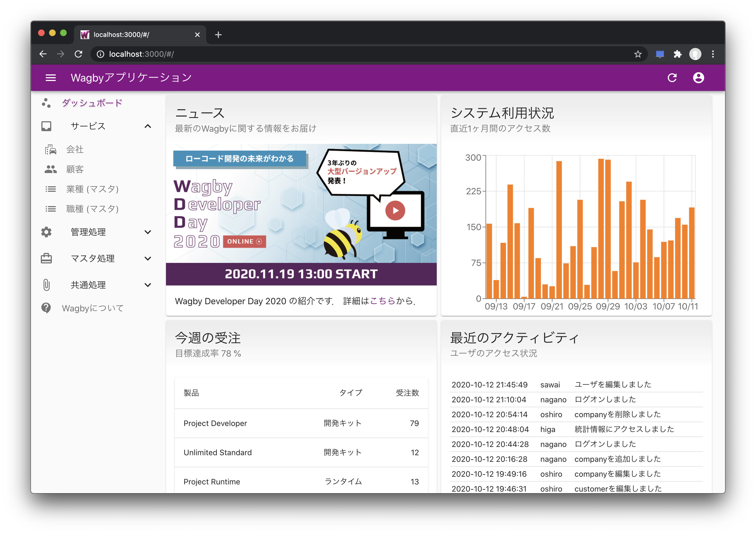Play the video button on news banner
The height and width of the screenshot is (534, 756).
395,211
